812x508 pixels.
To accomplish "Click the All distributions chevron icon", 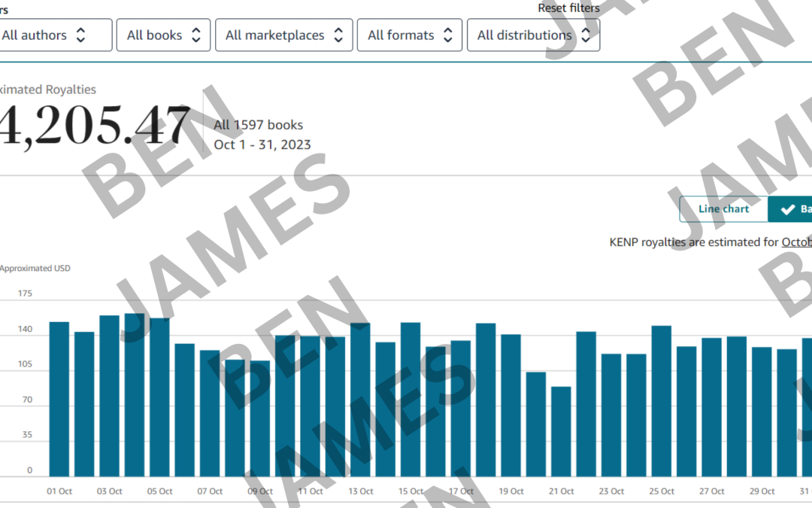I will [x=586, y=34].
